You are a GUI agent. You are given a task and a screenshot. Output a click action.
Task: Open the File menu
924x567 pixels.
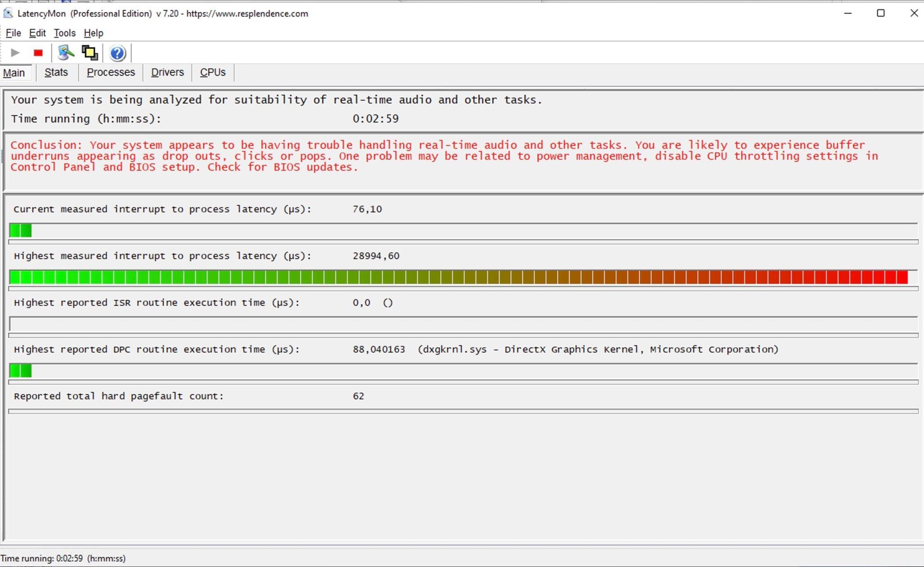13,33
